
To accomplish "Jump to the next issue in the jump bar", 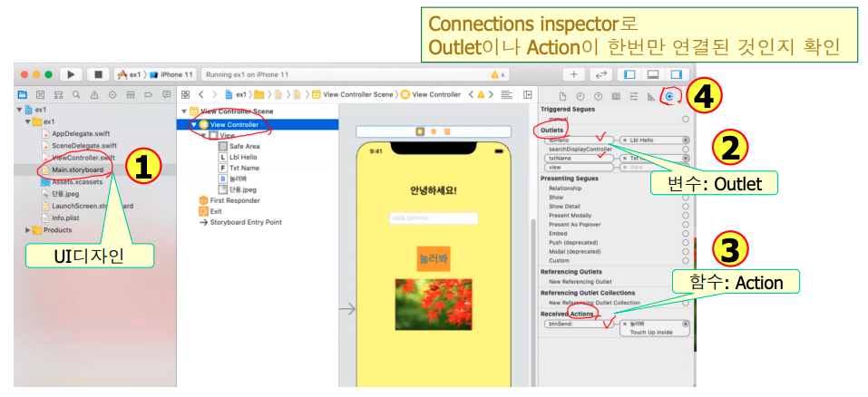I will pyautogui.click(x=491, y=94).
